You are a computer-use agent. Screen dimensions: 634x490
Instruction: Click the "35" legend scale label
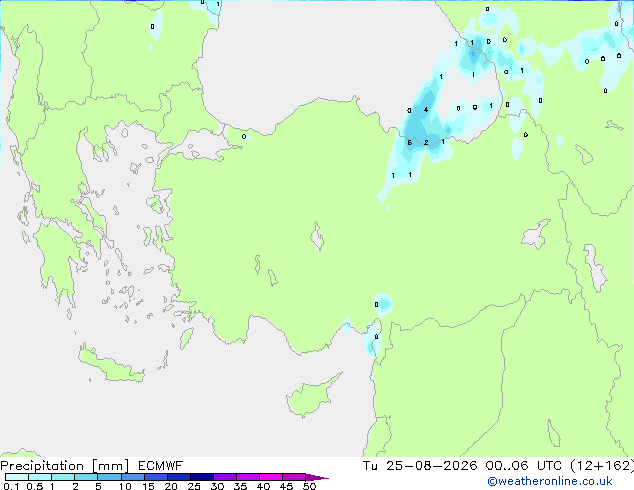[240, 486]
